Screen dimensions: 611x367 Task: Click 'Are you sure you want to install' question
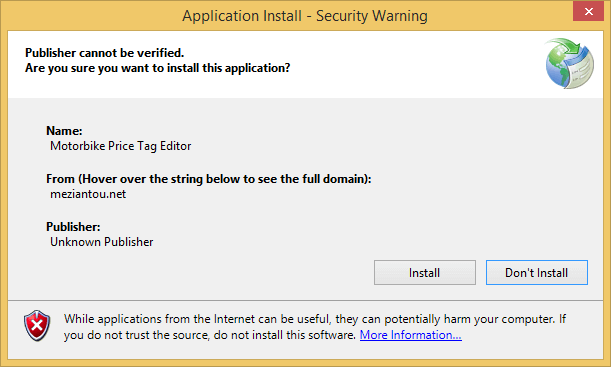coord(157,68)
